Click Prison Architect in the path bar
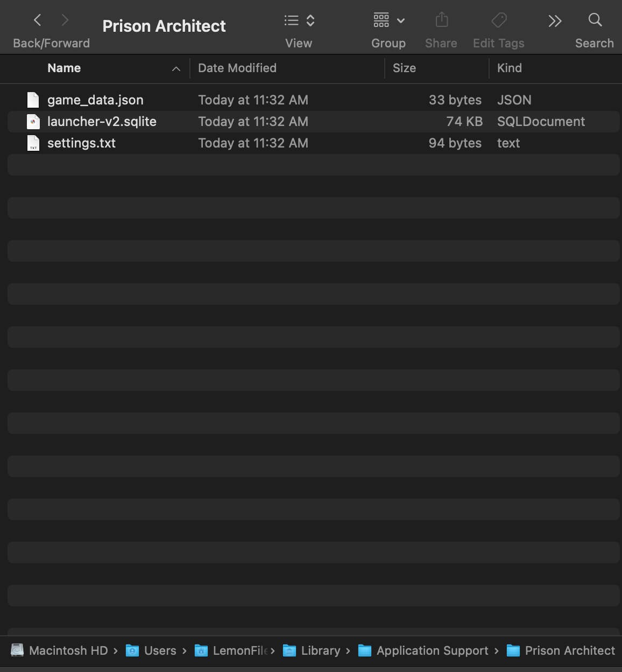Screen dimensions: 622x672 pyautogui.click(x=570, y=650)
